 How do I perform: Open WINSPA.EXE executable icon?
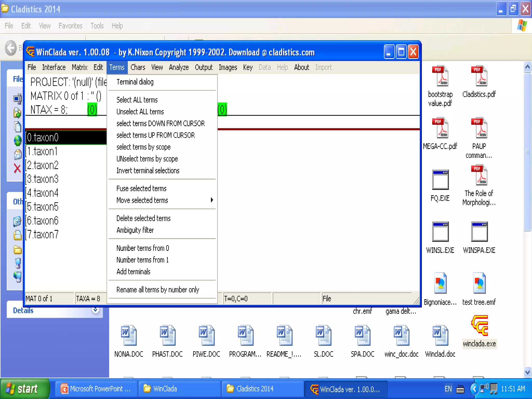click(479, 232)
